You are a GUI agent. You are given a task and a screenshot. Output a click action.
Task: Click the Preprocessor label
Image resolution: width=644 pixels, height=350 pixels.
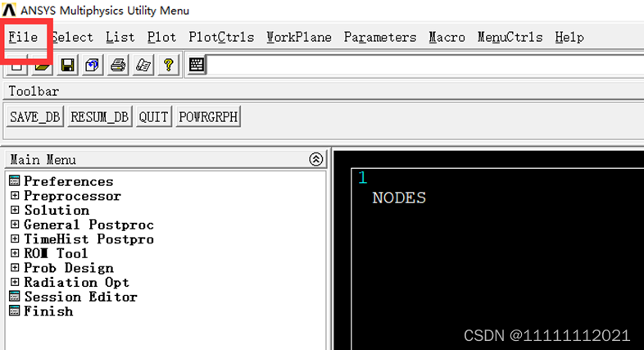[72, 196]
